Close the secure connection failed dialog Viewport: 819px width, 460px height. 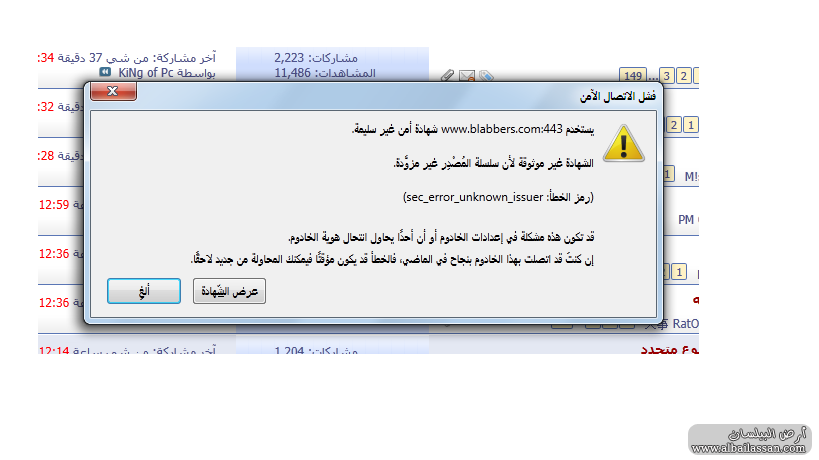coord(113,91)
